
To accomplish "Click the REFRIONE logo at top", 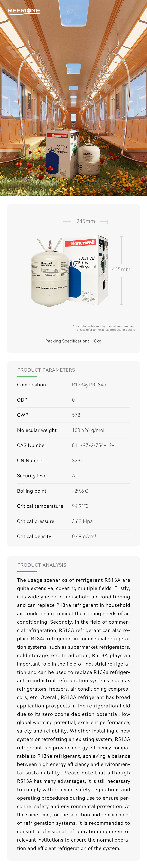I will (x=24, y=11).
